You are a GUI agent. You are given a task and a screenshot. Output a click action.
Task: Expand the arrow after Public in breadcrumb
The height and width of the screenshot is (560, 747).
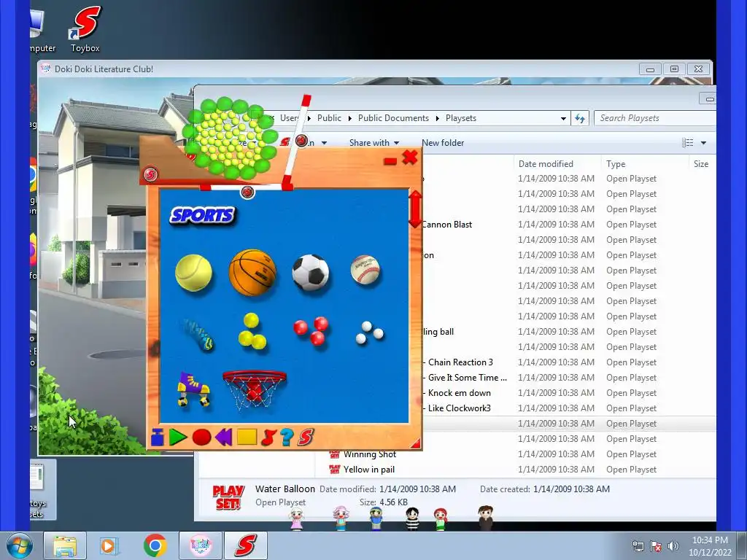349,118
